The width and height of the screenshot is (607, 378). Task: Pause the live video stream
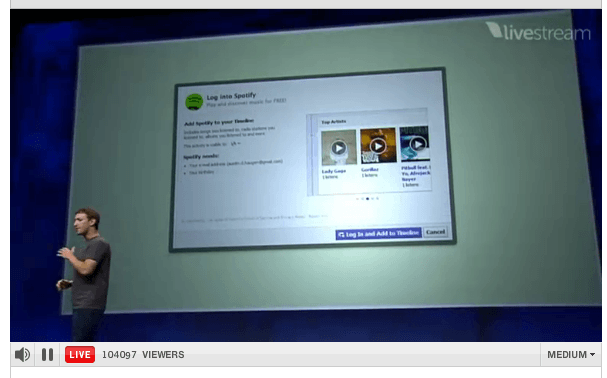coord(47,354)
